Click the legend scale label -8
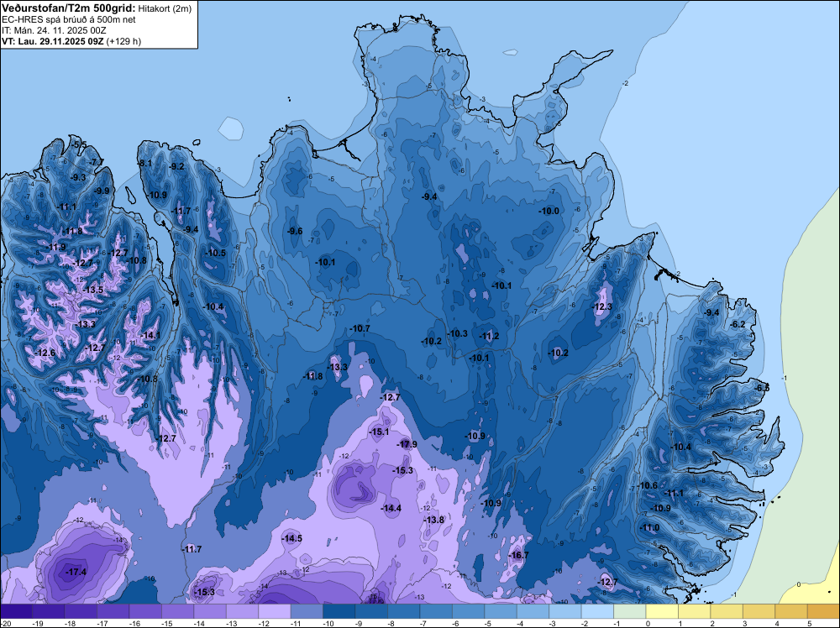This screenshot has width=840, height=628. pos(392,623)
